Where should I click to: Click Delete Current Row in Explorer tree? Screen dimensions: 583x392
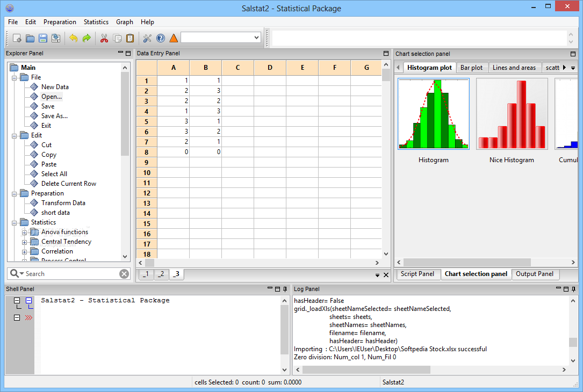68,184
